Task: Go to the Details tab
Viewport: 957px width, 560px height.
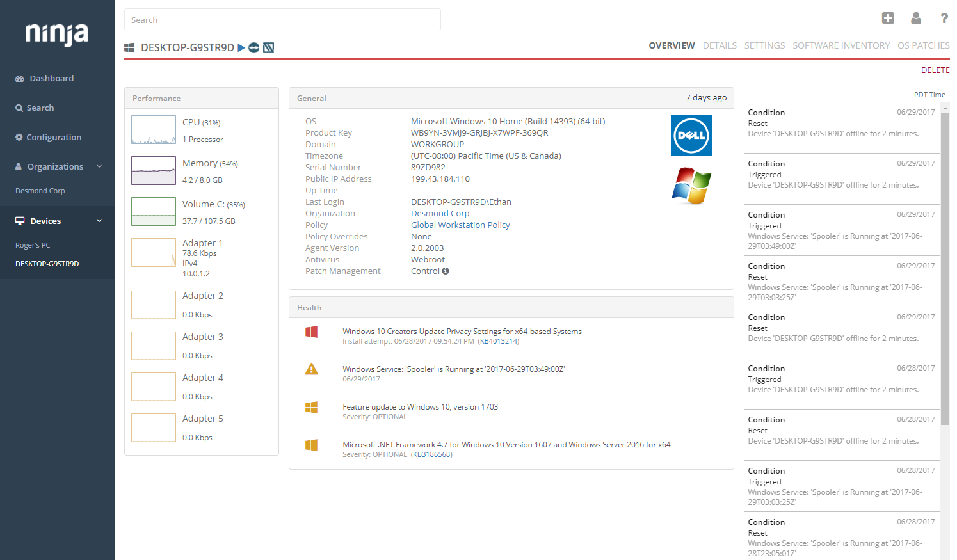Action: (x=720, y=45)
